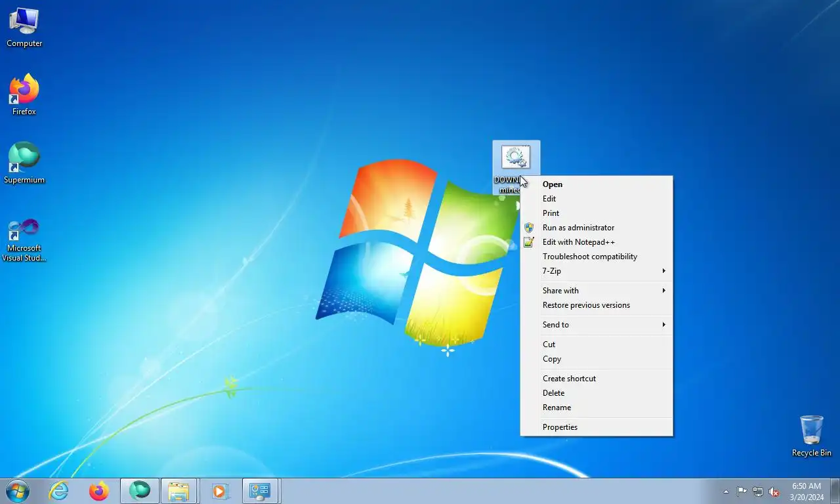Open the Computer desktop icon

coord(24,28)
